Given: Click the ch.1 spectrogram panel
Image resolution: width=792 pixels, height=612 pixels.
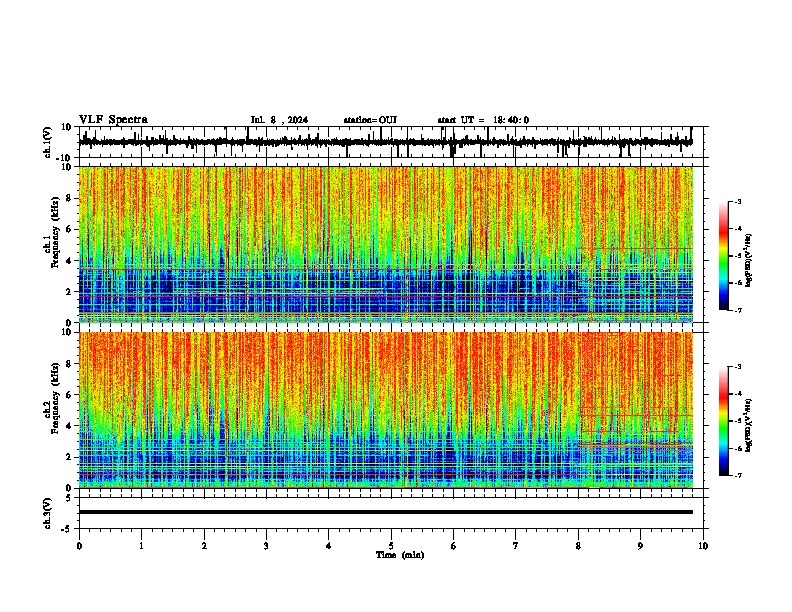Looking at the screenshot, I should pyautogui.click(x=386, y=244).
